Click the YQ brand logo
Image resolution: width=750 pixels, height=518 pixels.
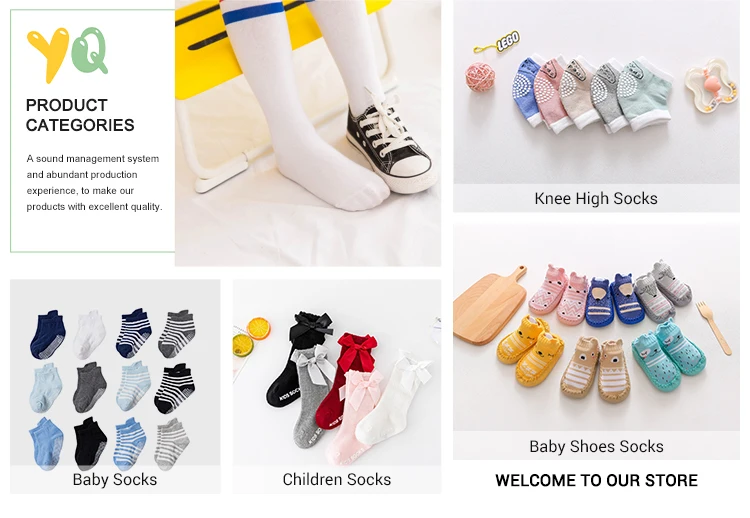point(67,54)
